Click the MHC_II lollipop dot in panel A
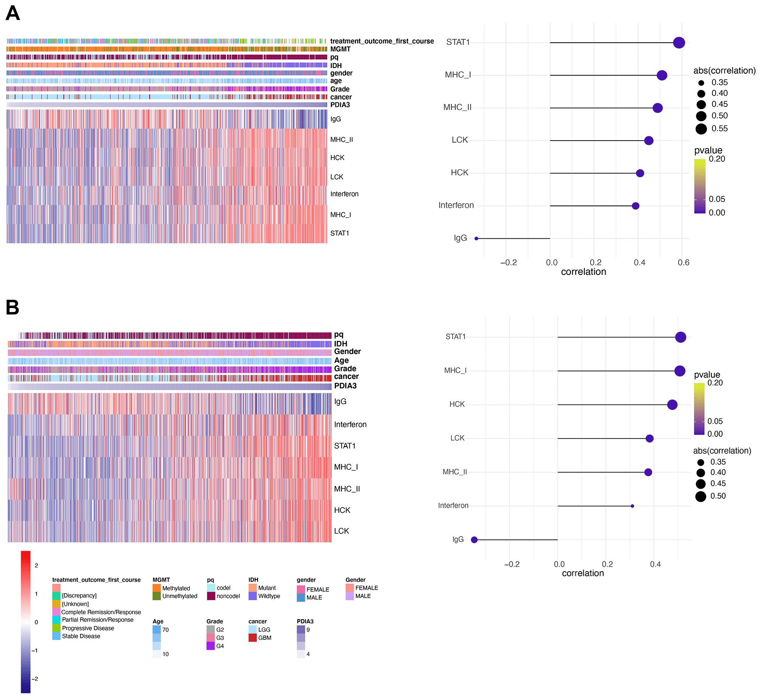Image resolution: width=762 pixels, height=700 pixels. [x=658, y=108]
